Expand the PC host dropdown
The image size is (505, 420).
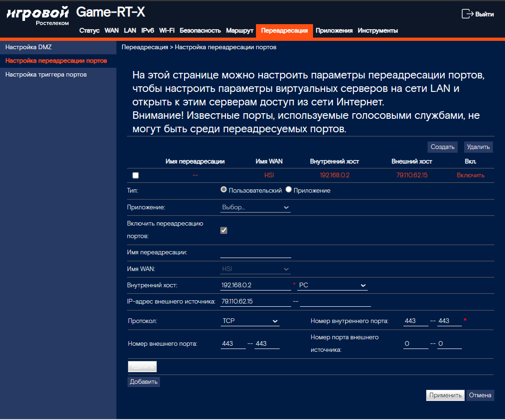[x=332, y=285]
